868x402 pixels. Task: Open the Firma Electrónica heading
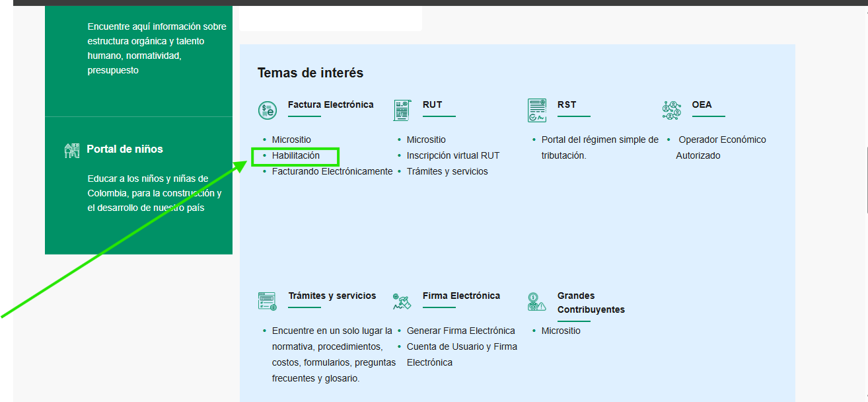pyautogui.click(x=461, y=296)
